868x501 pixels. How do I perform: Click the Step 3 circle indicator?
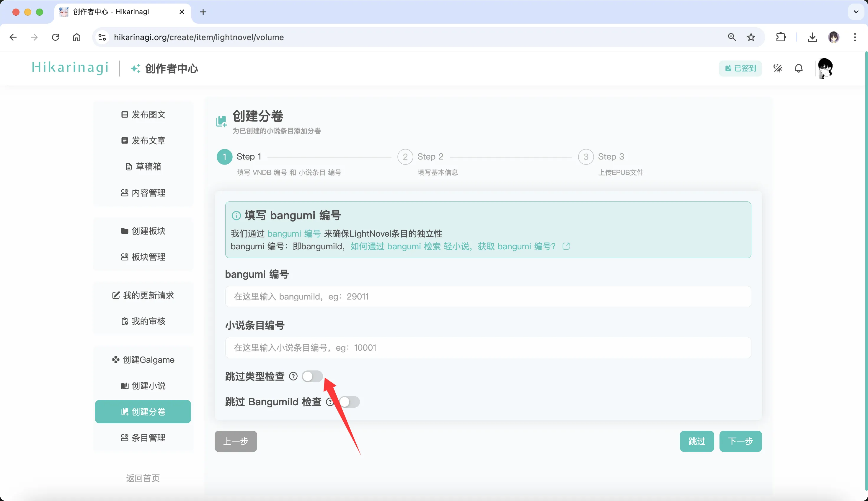point(586,157)
